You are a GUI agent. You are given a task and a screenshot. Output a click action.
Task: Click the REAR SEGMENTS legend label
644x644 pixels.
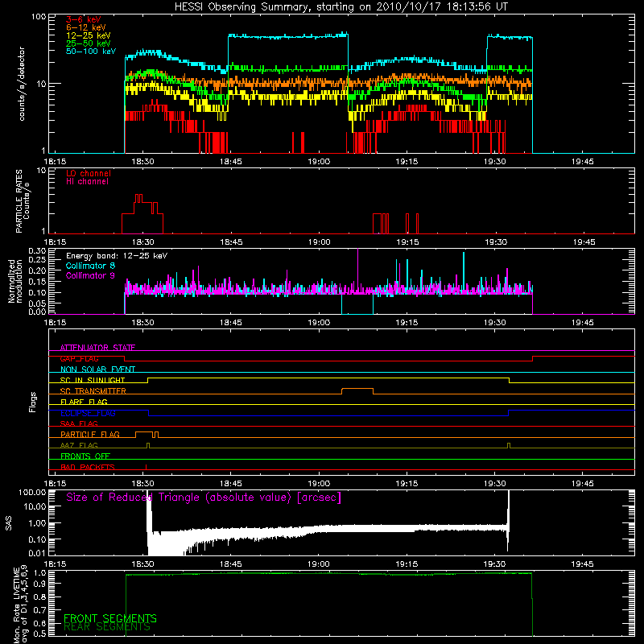point(107,627)
